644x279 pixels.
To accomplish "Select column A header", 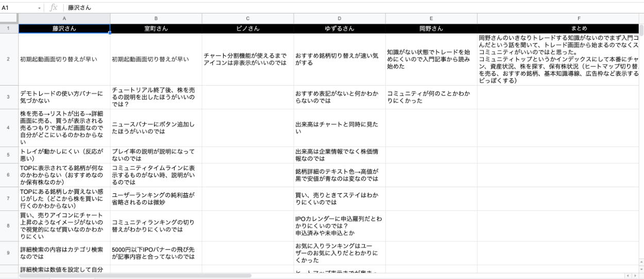I will (64, 19).
